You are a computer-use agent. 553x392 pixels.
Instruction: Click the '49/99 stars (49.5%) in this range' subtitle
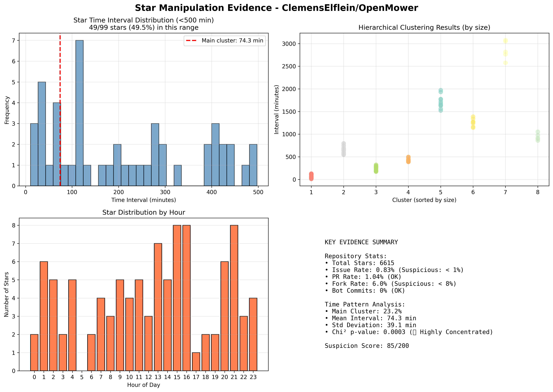(x=144, y=27)
